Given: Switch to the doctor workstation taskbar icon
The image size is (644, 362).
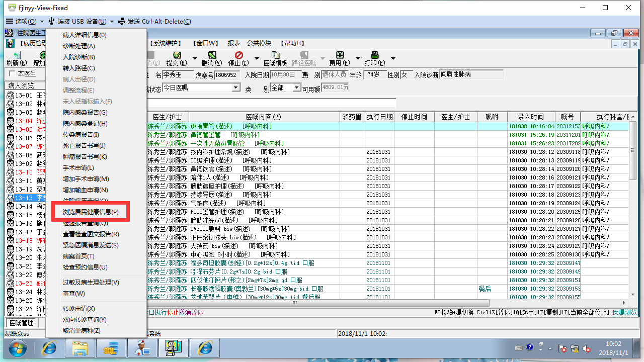Looking at the screenshot, I should [142, 348].
